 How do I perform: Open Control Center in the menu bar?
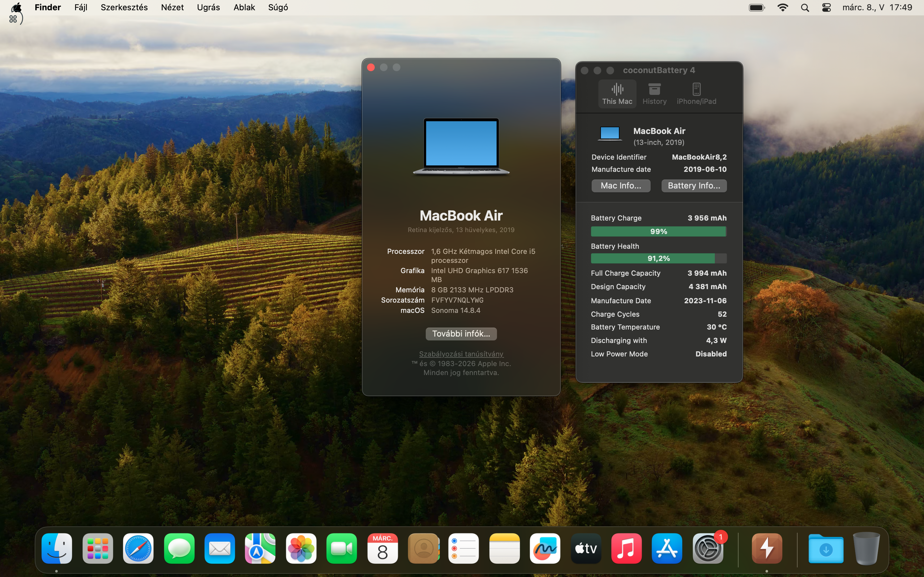826,7
